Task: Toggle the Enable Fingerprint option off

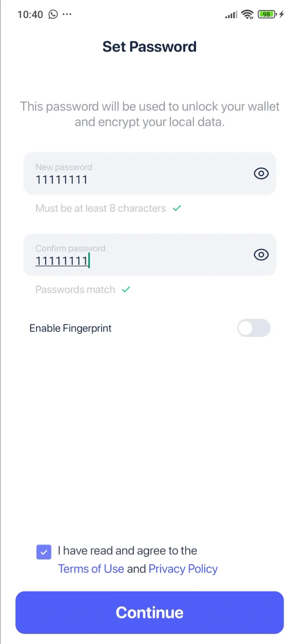Action: click(x=254, y=328)
